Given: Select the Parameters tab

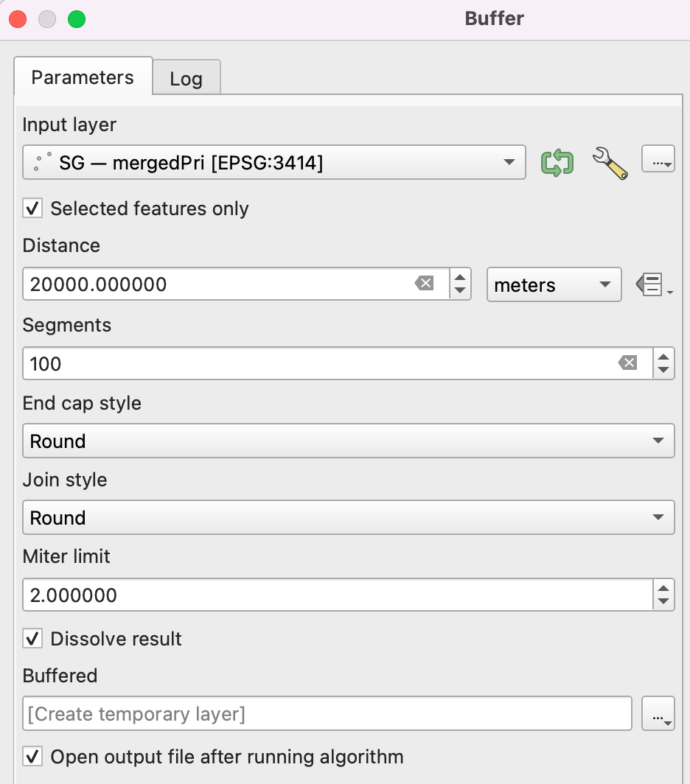Looking at the screenshot, I should tap(83, 77).
